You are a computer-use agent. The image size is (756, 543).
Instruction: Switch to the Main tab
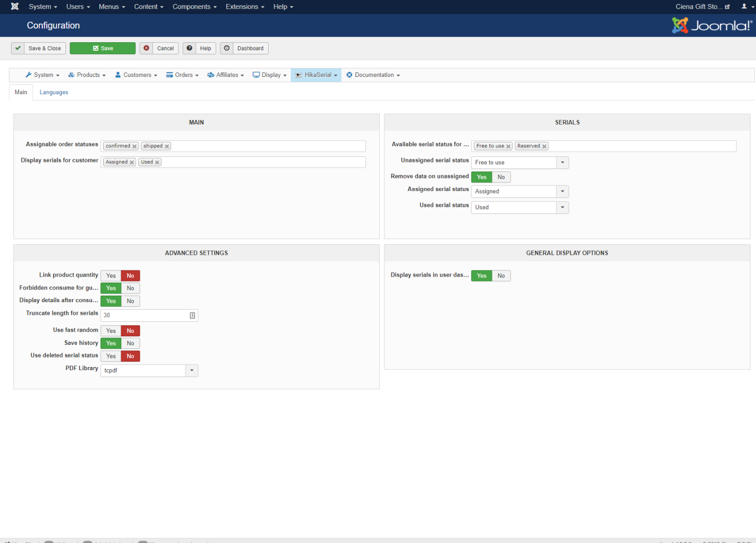[21, 93]
